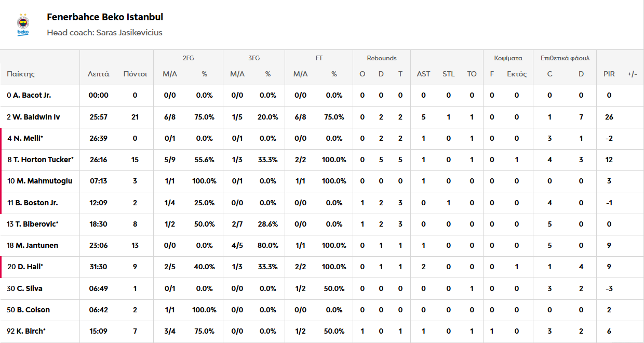
Task: Sort table by Πόντοι column header
Action: point(135,74)
